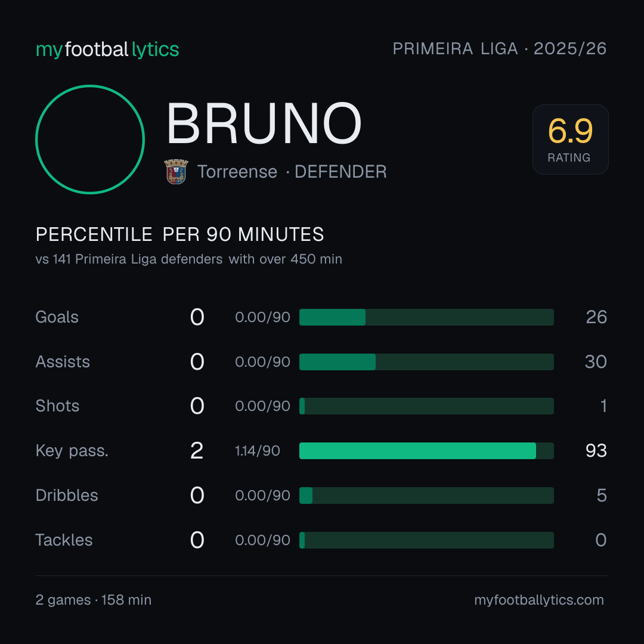This screenshot has height=644, width=644.
Task: Click the Key pass. percentile bar
Action: [x=426, y=451]
